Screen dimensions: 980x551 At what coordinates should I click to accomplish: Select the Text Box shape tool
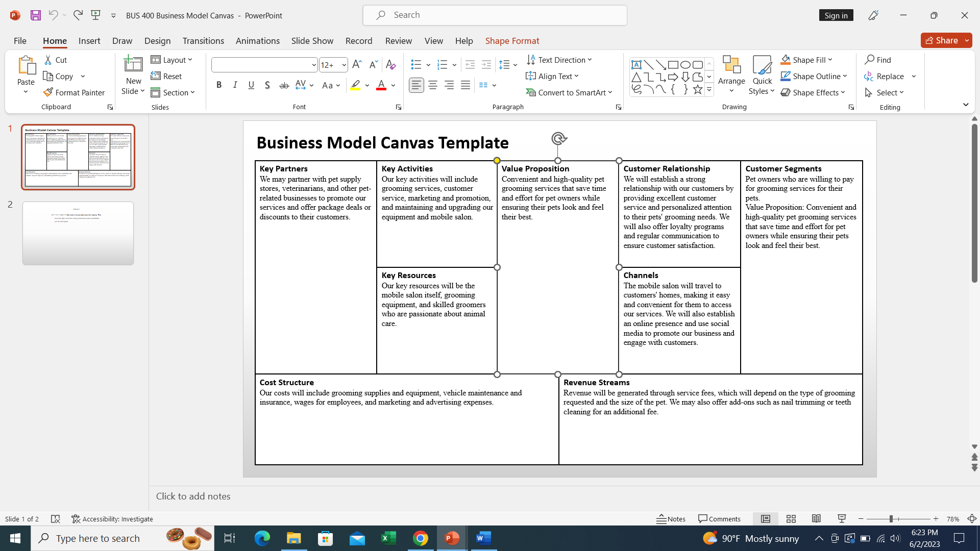636,65
